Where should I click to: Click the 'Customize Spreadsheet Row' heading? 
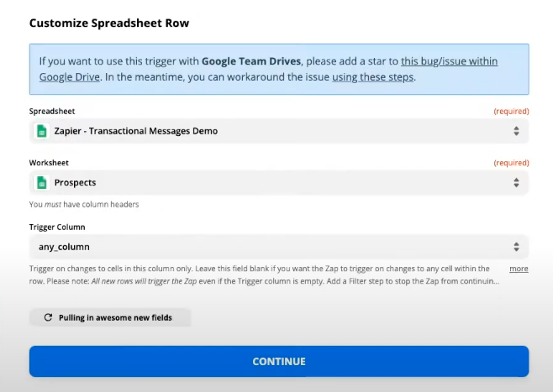click(109, 23)
